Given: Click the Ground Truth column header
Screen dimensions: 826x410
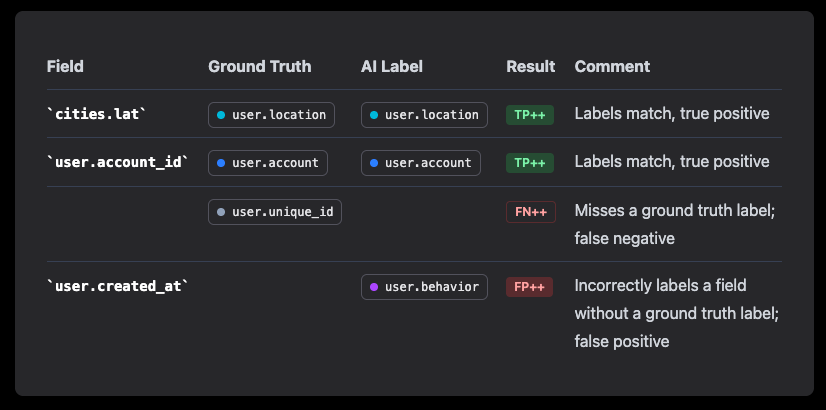Looking at the screenshot, I should point(259,67).
